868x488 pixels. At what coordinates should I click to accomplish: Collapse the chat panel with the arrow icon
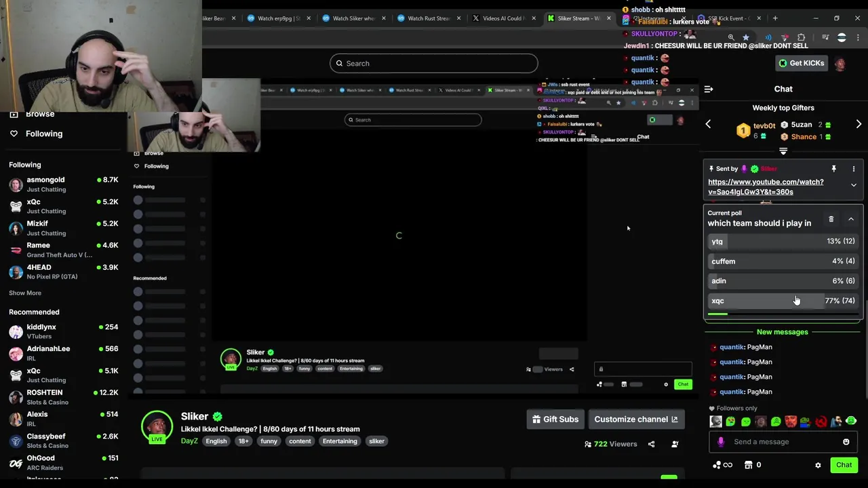709,89
